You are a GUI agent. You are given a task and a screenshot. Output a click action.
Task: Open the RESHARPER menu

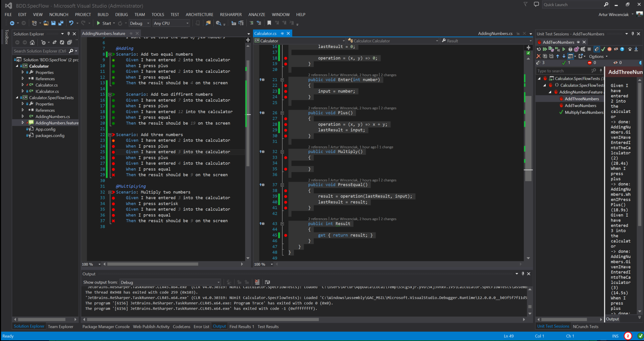pos(231,15)
